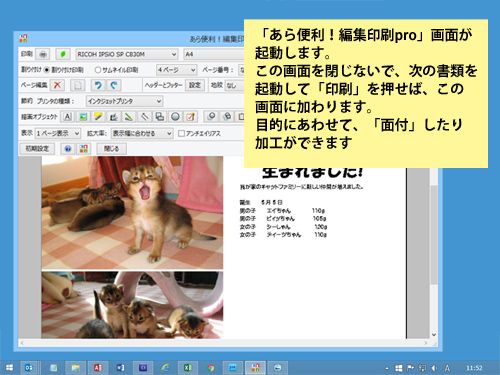Open Excel from the taskbar
The image size is (500, 375).
tap(188, 368)
